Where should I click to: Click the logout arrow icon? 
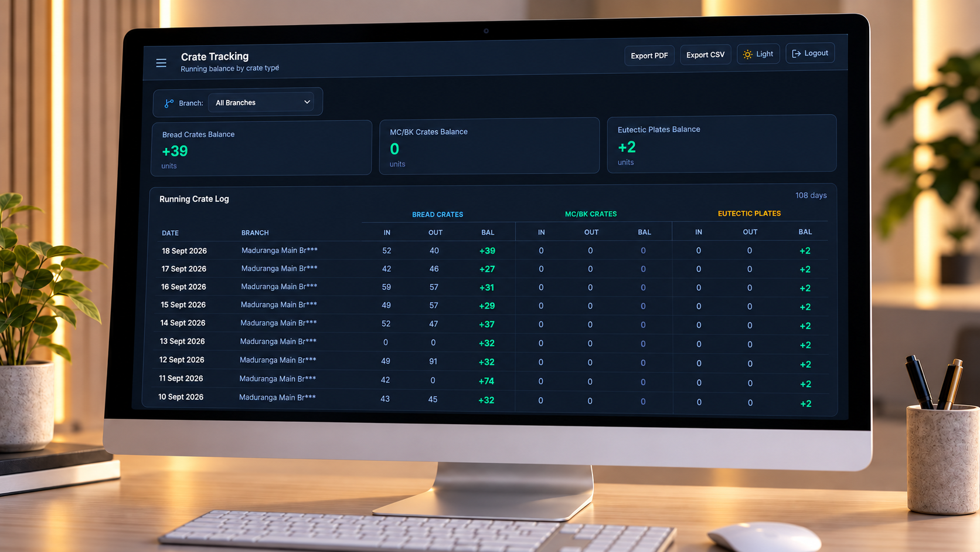coord(796,53)
